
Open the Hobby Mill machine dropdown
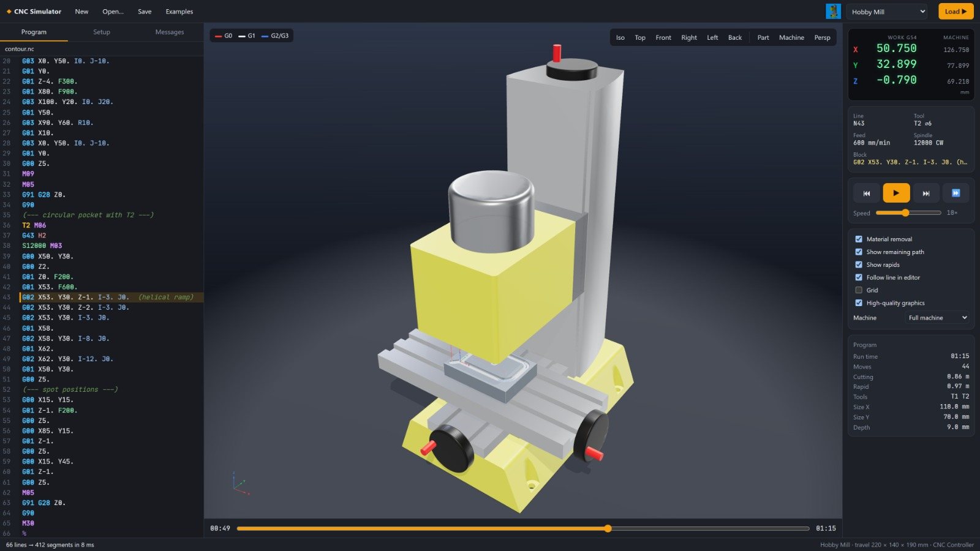pyautogui.click(x=888, y=12)
